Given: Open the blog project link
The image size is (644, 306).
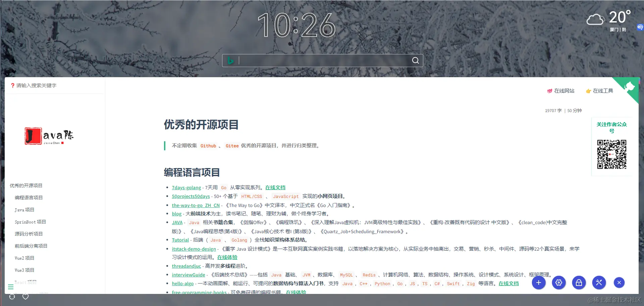Looking at the screenshot, I should click(x=177, y=214).
